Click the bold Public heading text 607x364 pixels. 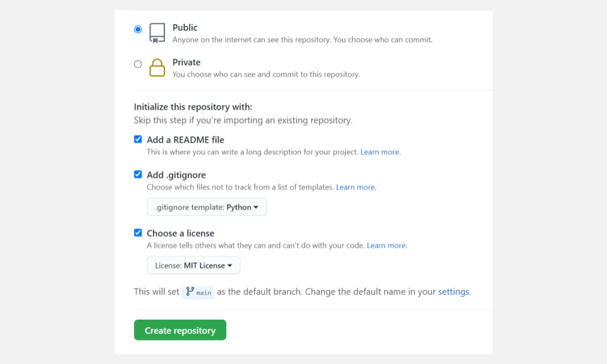pyautogui.click(x=185, y=28)
